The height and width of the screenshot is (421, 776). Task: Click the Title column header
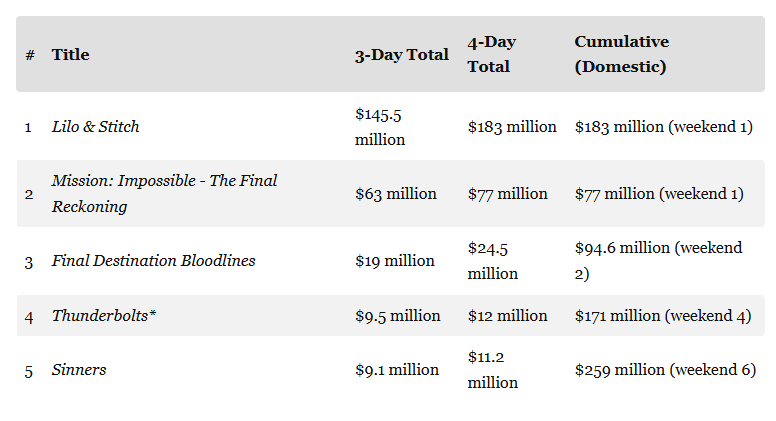coord(71,55)
